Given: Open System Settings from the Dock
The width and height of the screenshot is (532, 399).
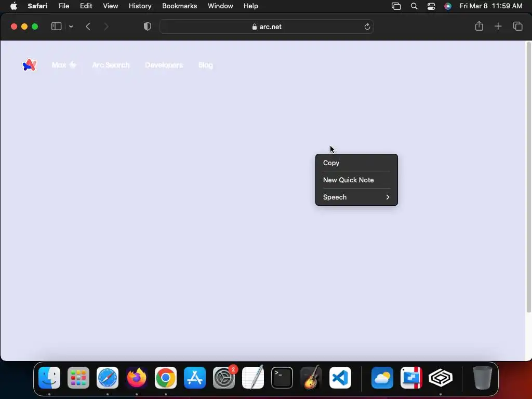Looking at the screenshot, I should point(224,378).
